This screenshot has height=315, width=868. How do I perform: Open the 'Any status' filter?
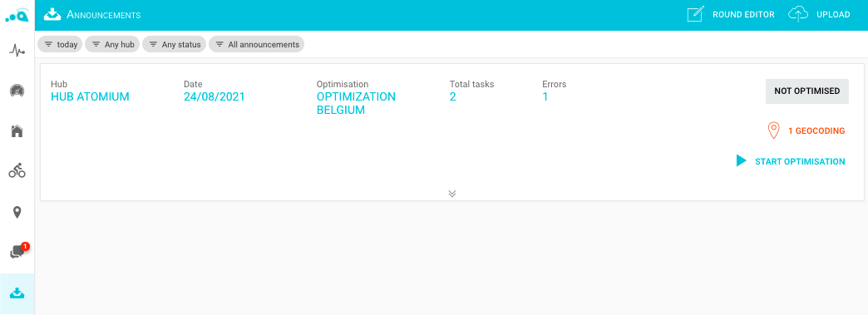tap(175, 44)
